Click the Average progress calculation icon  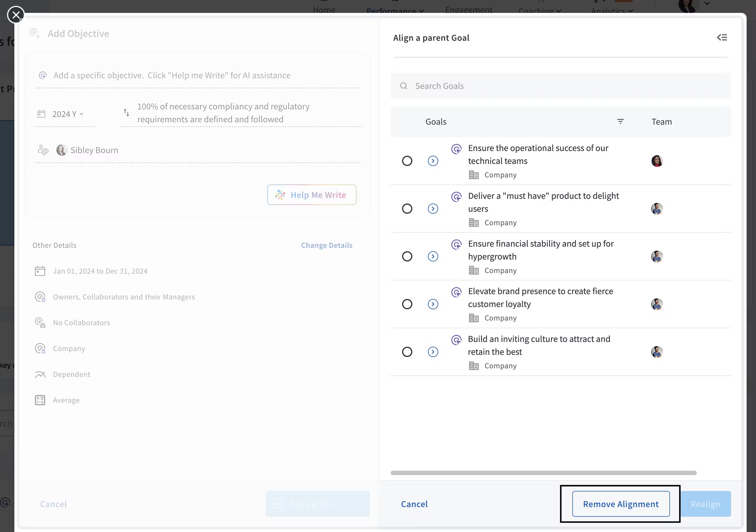(x=40, y=400)
